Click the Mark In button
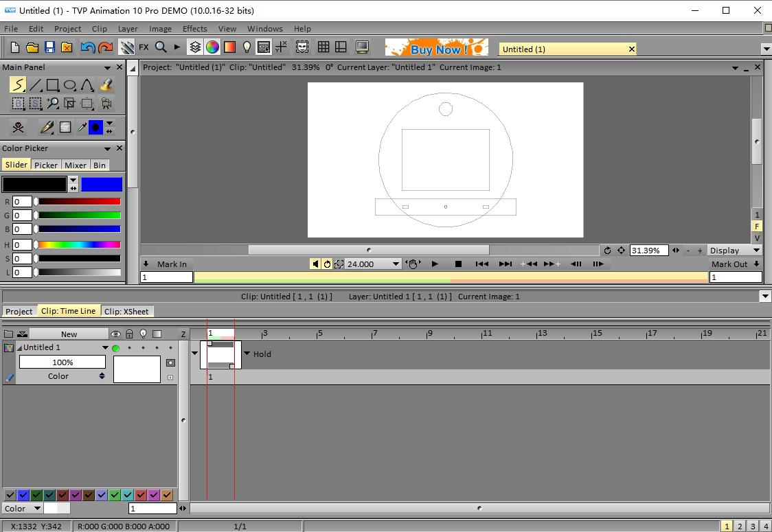This screenshot has height=532, width=772. pyautogui.click(x=167, y=264)
